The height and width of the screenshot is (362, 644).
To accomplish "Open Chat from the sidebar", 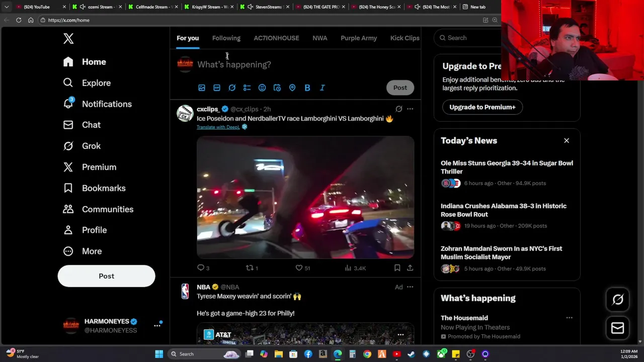I will point(82,125).
